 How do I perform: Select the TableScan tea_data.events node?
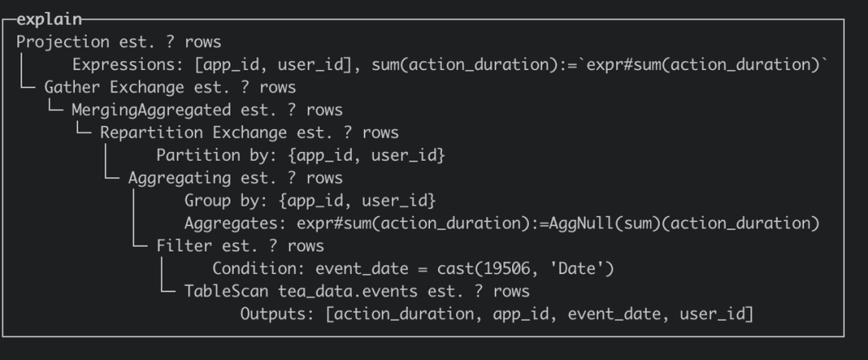[x=357, y=292]
